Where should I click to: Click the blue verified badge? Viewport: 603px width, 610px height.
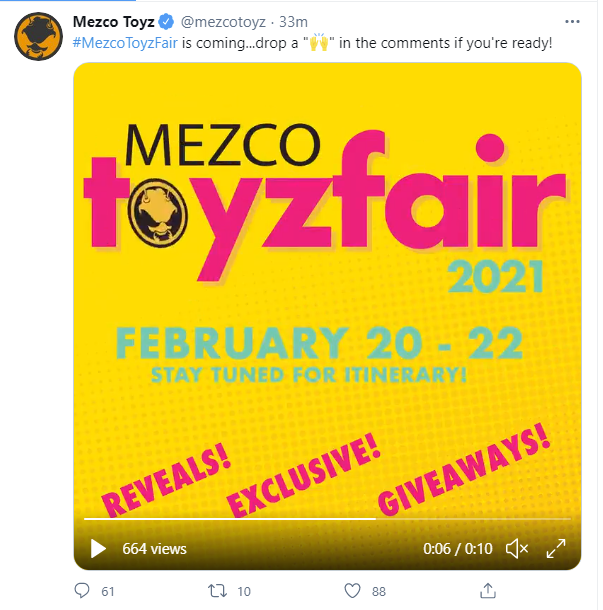point(166,22)
